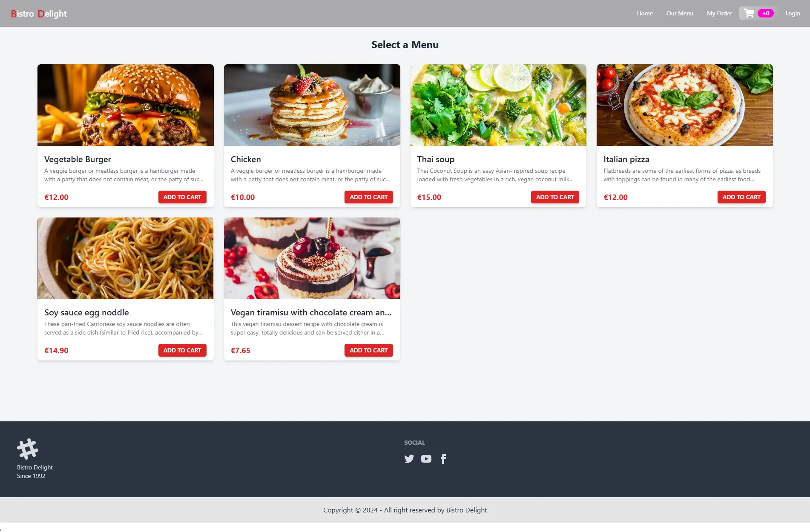
Task: Add Vegan tiramisu to cart
Action: coord(368,350)
